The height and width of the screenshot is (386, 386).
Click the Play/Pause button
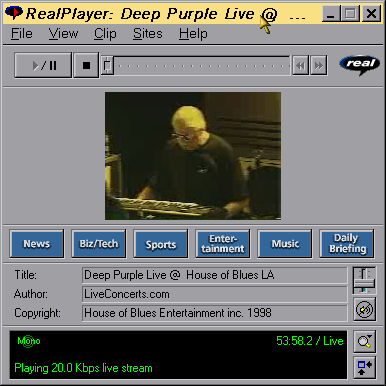pos(43,65)
